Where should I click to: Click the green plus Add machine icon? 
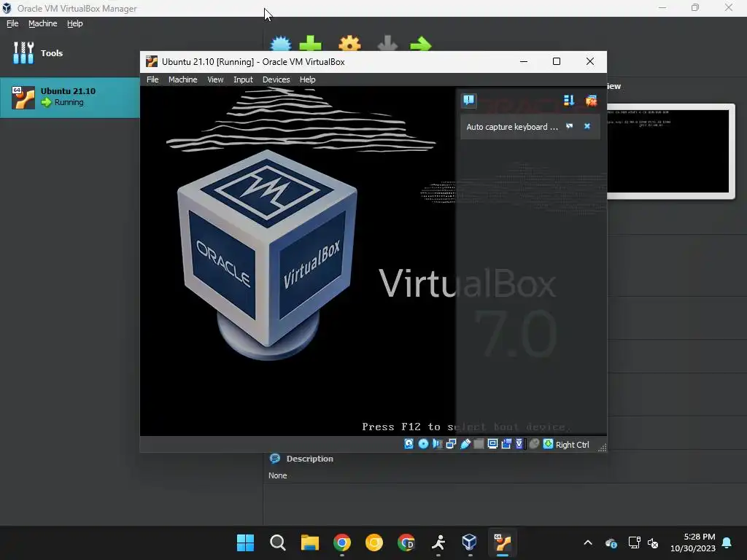coord(311,44)
